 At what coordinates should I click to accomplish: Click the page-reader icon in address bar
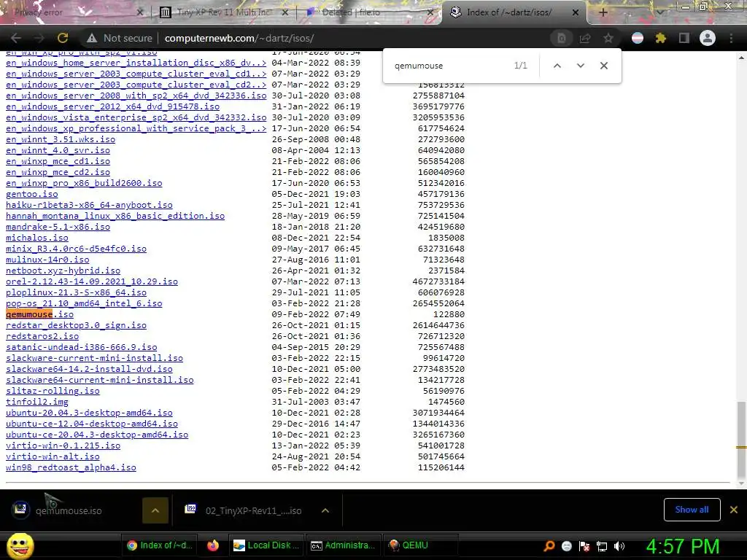pos(562,38)
